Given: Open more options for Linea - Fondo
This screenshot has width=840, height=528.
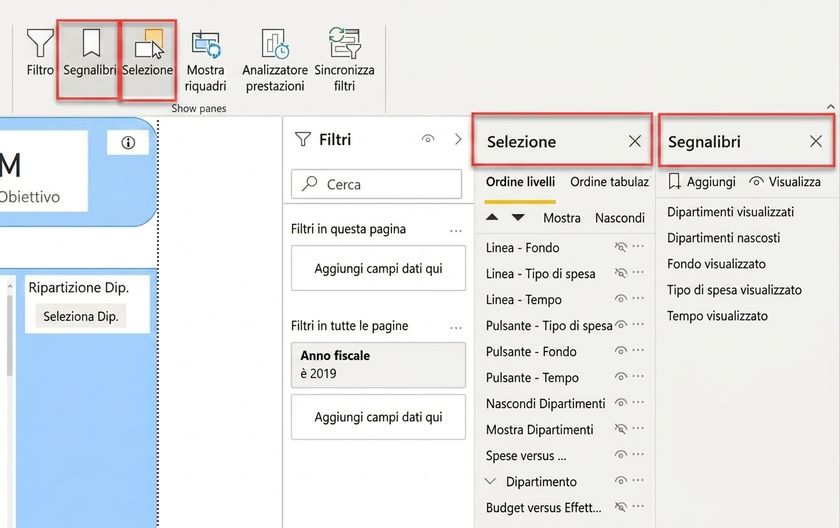Looking at the screenshot, I should click(638, 246).
